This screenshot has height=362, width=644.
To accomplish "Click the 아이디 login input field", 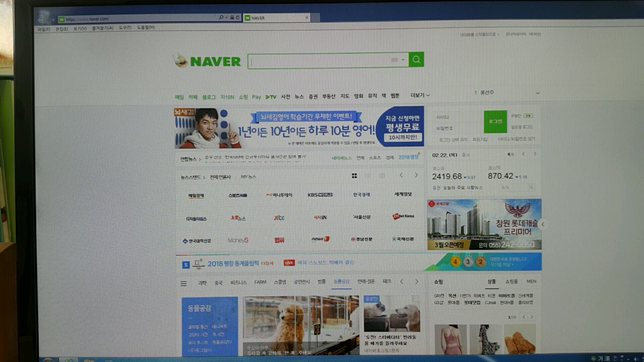I will pos(458,117).
